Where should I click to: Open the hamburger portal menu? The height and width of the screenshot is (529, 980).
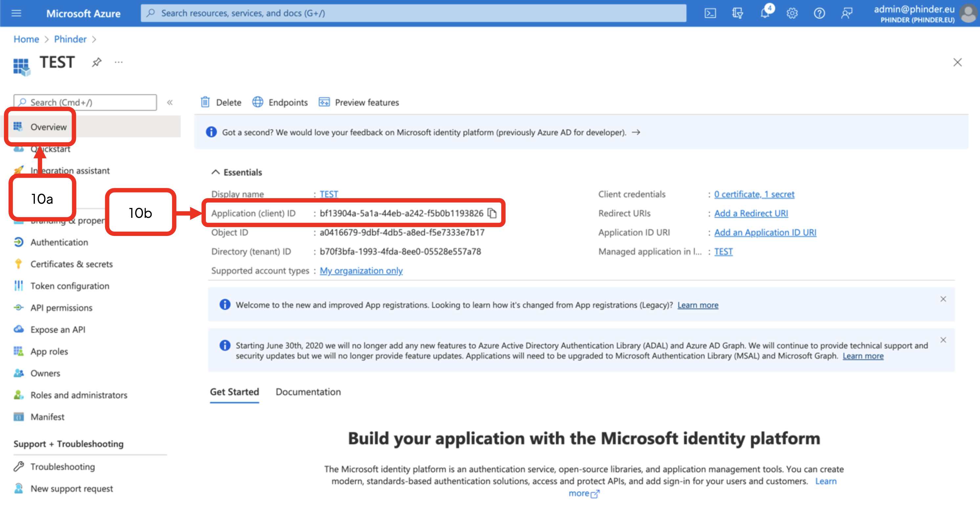click(16, 13)
